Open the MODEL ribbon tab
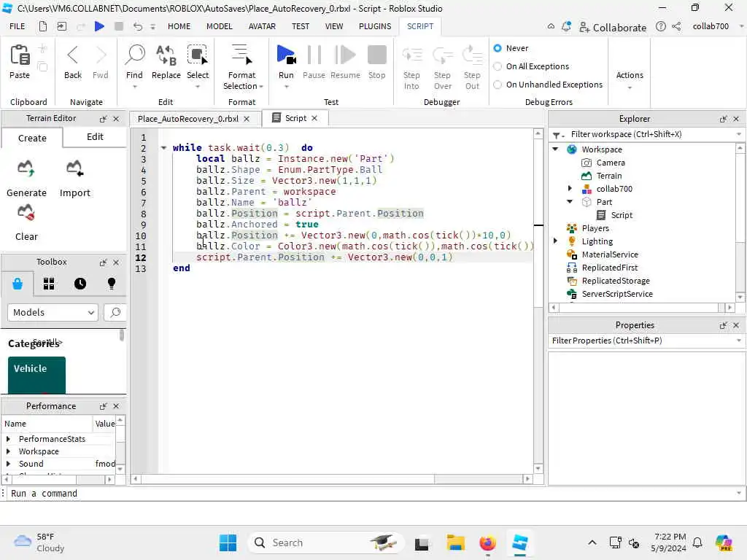 pos(219,26)
